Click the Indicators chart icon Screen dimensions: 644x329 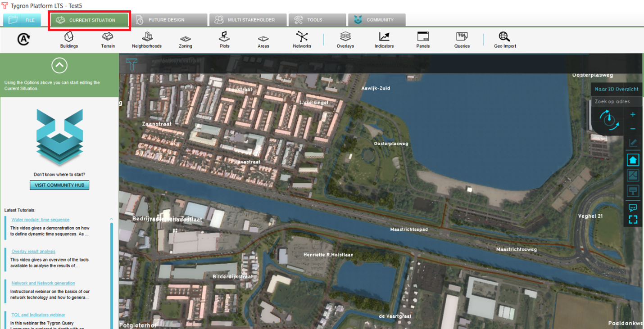[x=384, y=40]
